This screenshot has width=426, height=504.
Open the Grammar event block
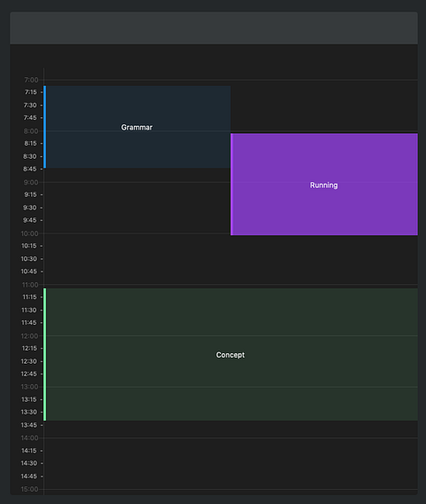click(138, 127)
